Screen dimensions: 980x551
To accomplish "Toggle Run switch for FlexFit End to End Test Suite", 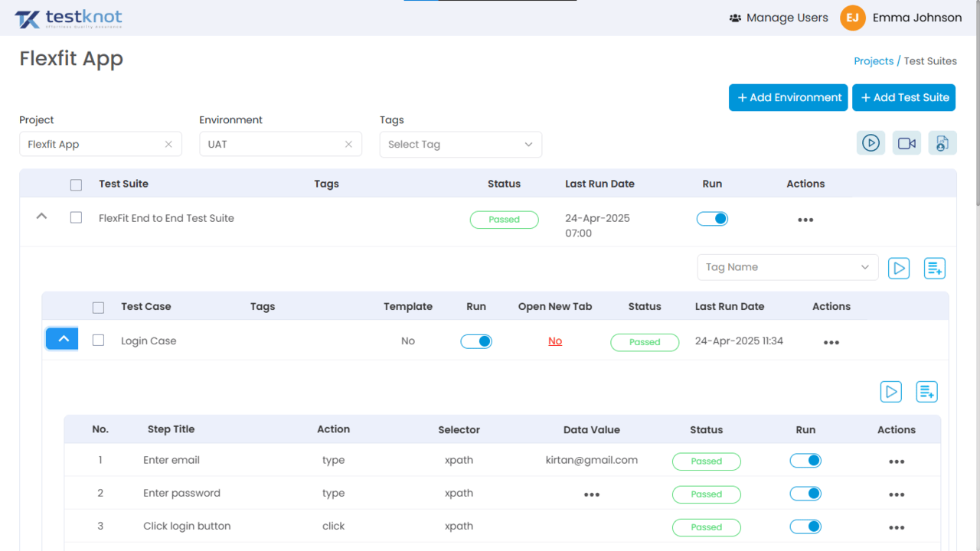I will pyautogui.click(x=712, y=219).
